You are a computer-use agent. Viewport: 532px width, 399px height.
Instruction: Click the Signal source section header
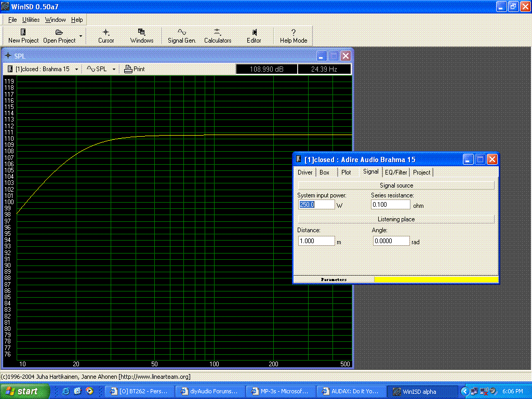pos(396,185)
